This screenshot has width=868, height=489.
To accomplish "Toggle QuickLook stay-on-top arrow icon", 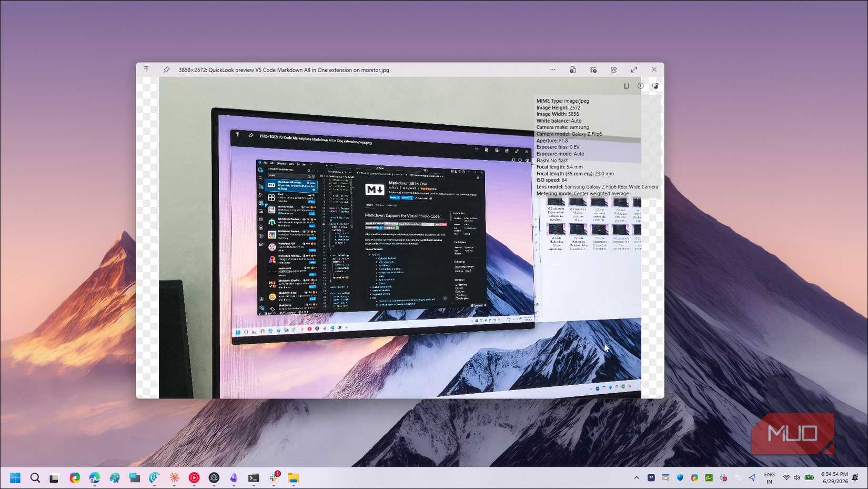I will [146, 69].
